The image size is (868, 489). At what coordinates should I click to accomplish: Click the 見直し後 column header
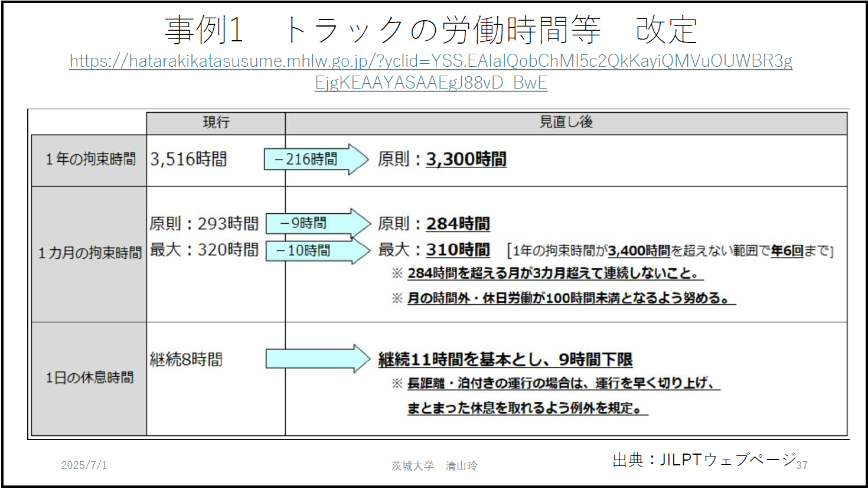coord(566,122)
